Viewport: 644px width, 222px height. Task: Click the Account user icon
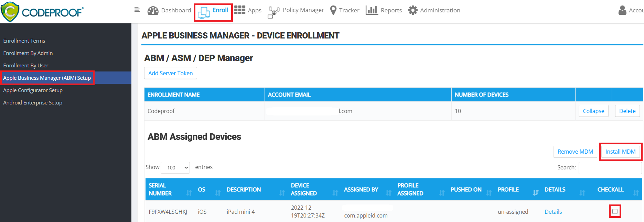[622, 10]
